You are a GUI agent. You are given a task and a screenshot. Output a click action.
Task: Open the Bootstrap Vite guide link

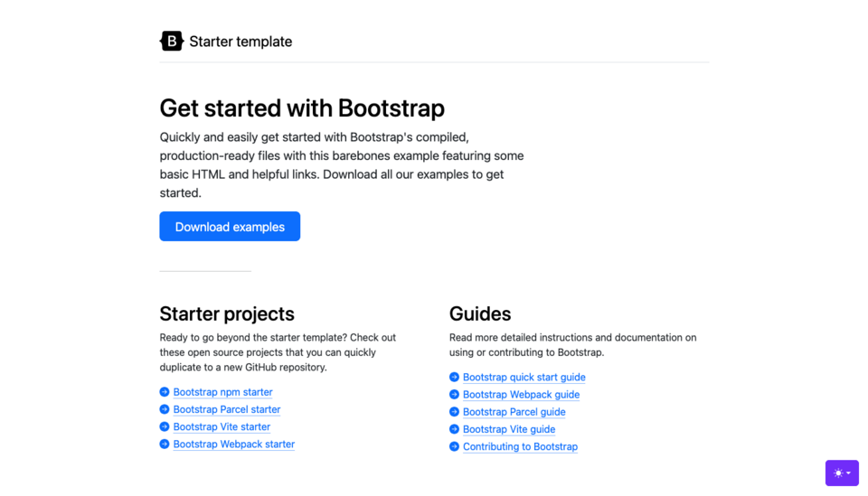click(x=509, y=429)
